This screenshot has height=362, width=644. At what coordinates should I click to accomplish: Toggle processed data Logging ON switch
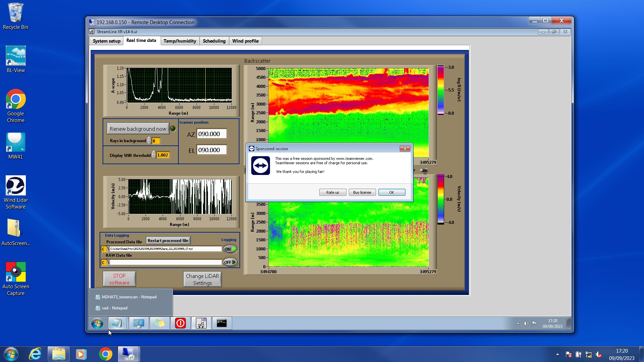[x=230, y=249]
